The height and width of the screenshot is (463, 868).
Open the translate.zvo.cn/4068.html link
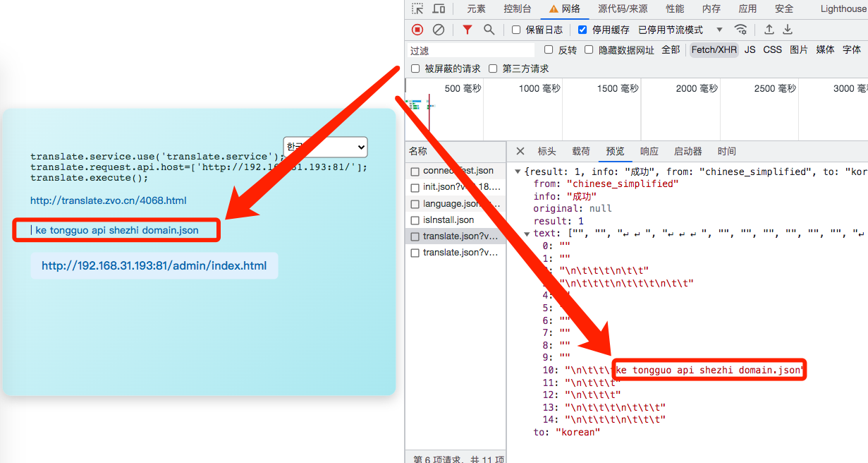pos(108,200)
